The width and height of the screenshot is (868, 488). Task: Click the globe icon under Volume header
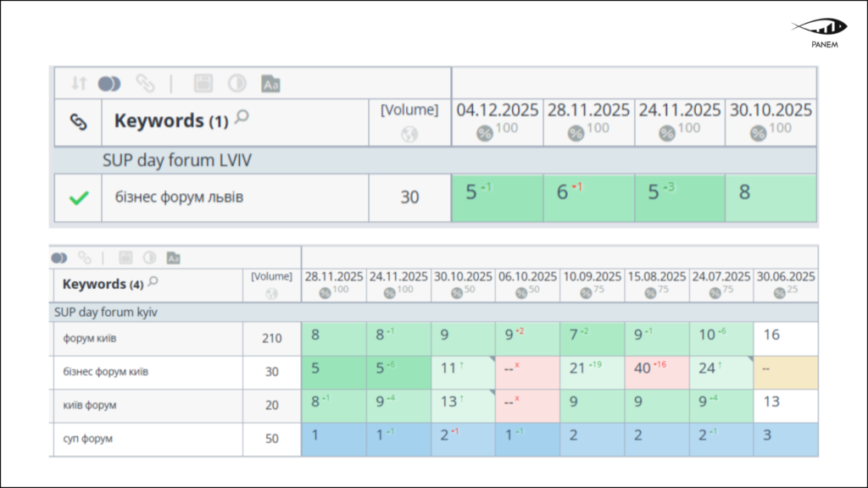pos(411,130)
